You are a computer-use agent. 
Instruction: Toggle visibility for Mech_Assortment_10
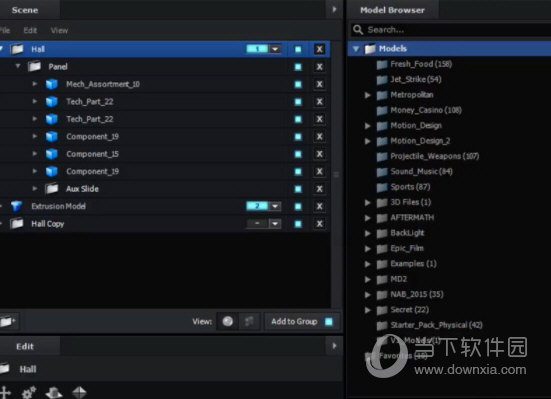298,84
